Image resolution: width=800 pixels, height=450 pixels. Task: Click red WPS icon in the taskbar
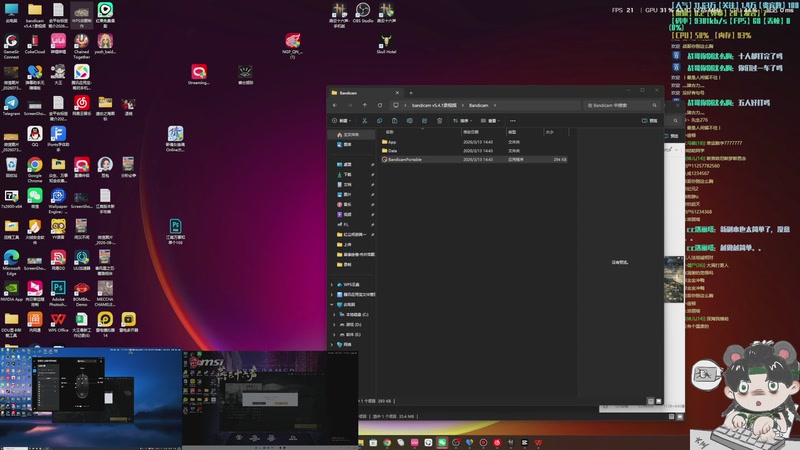point(538,442)
